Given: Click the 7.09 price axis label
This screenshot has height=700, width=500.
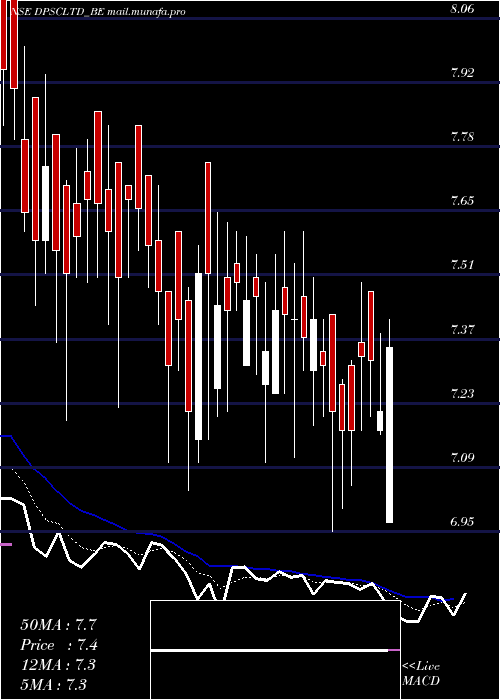Looking at the screenshot, I should tap(462, 458).
